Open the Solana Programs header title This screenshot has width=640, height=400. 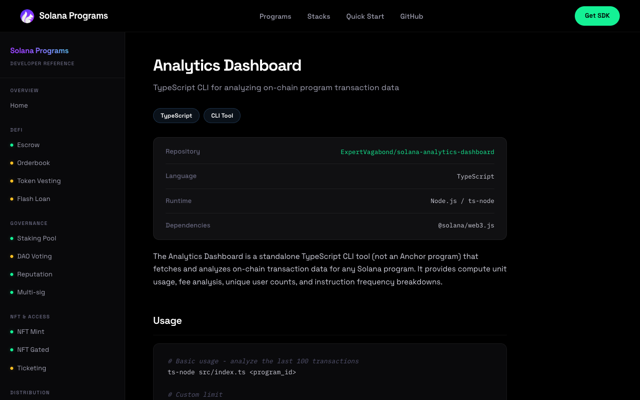(73, 16)
